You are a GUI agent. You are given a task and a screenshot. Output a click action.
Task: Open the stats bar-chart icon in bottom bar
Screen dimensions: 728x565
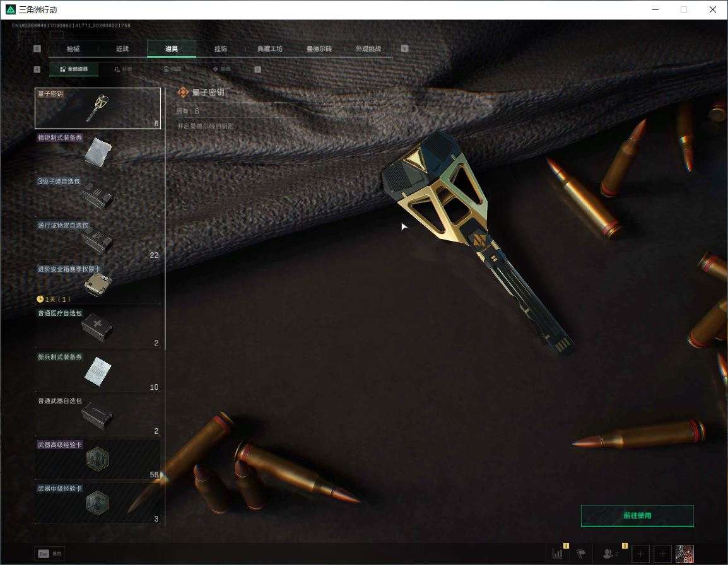pyautogui.click(x=558, y=554)
